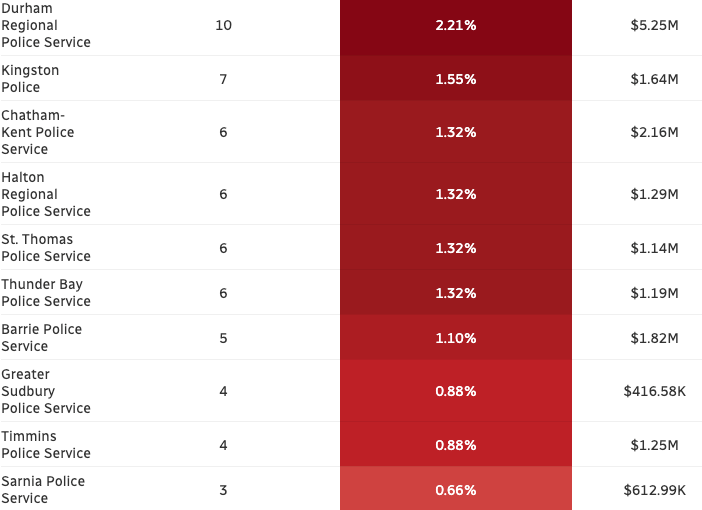The width and height of the screenshot is (702, 510).
Task: Click the 1.55% cell for Kingston
Action: click(456, 78)
